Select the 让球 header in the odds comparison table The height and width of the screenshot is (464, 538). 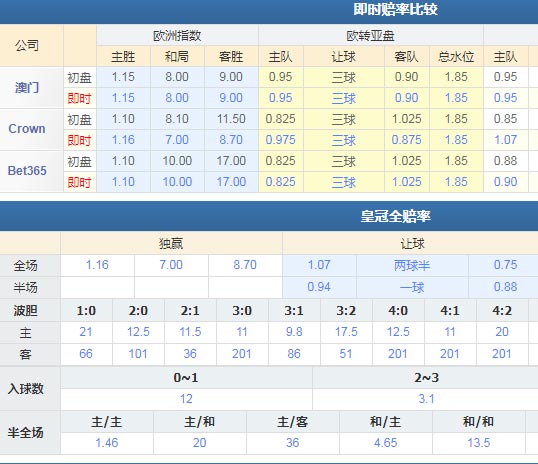(343, 57)
